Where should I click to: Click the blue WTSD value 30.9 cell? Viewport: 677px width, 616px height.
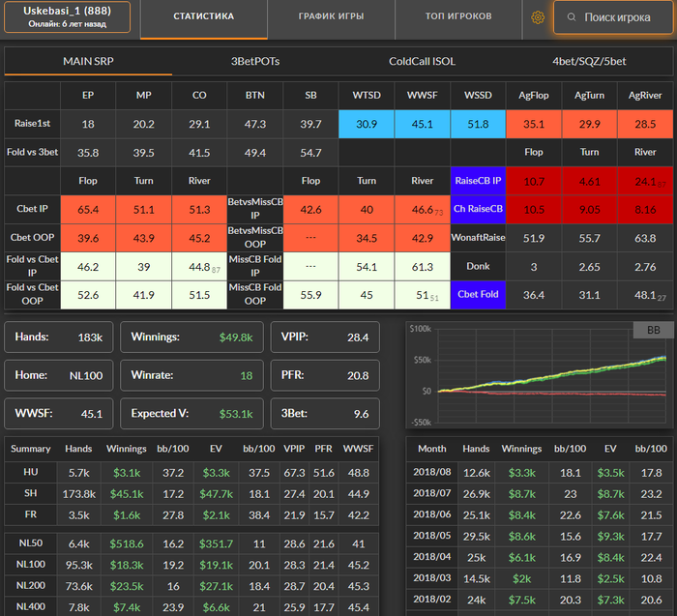click(367, 124)
